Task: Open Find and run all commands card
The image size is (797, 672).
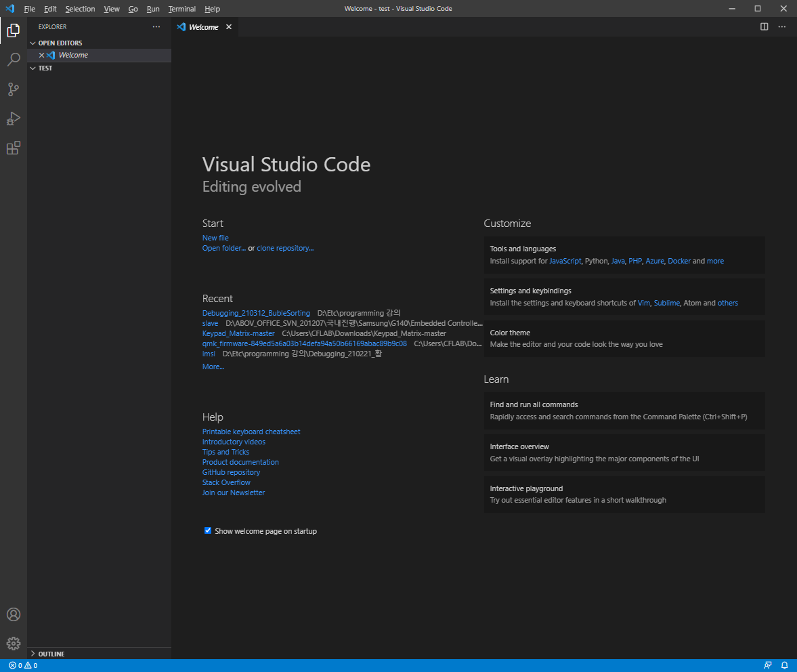Action: pyautogui.click(x=624, y=411)
